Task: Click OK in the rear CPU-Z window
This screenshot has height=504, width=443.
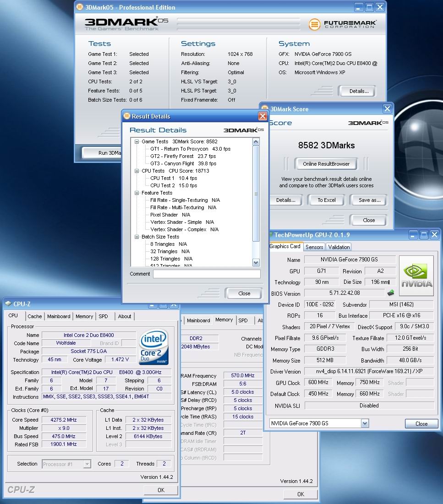Action: pos(301,494)
